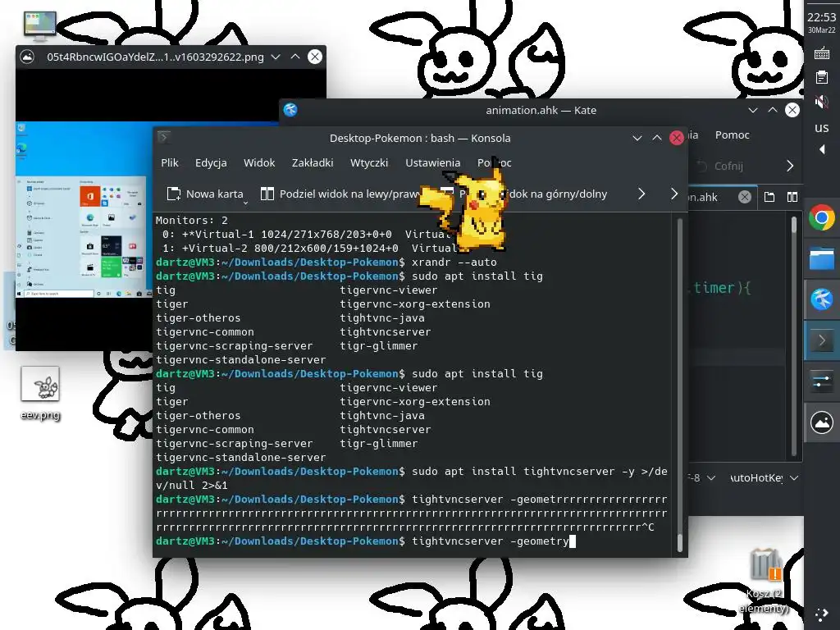Click Kate split view icon
Viewport: 840px width, 630px height.
792,197
